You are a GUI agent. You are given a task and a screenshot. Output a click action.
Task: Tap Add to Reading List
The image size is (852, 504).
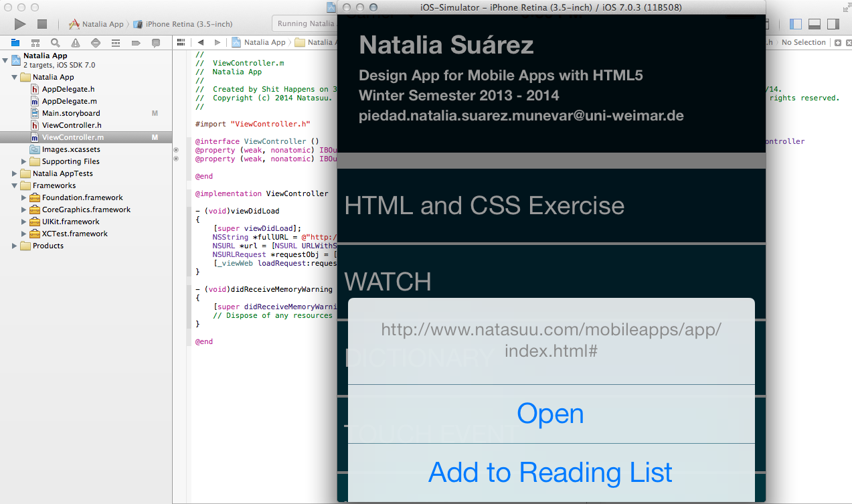(550, 473)
